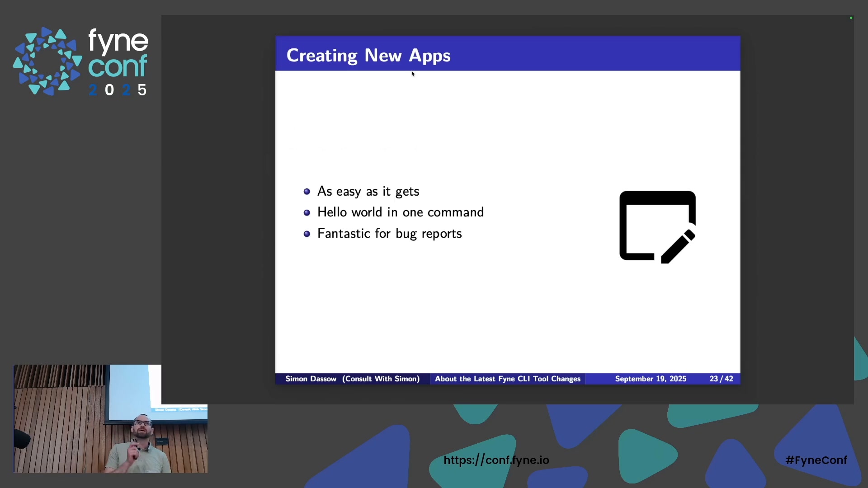Click the 'fyne conf 2025' logo text

(118, 62)
